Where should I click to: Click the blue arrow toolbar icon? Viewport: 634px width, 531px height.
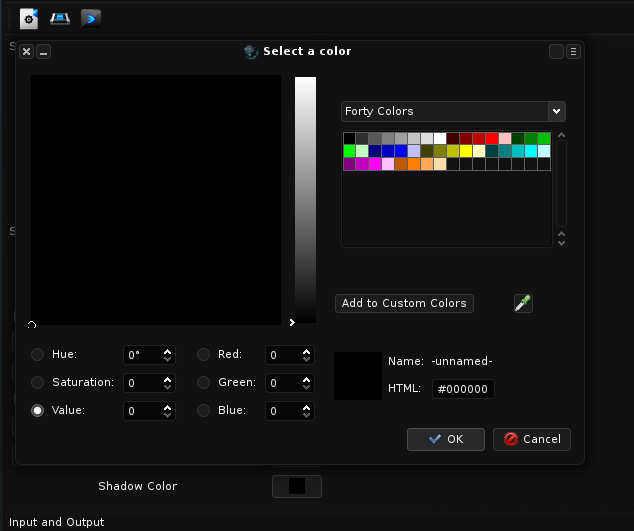pyautogui.click(x=91, y=19)
